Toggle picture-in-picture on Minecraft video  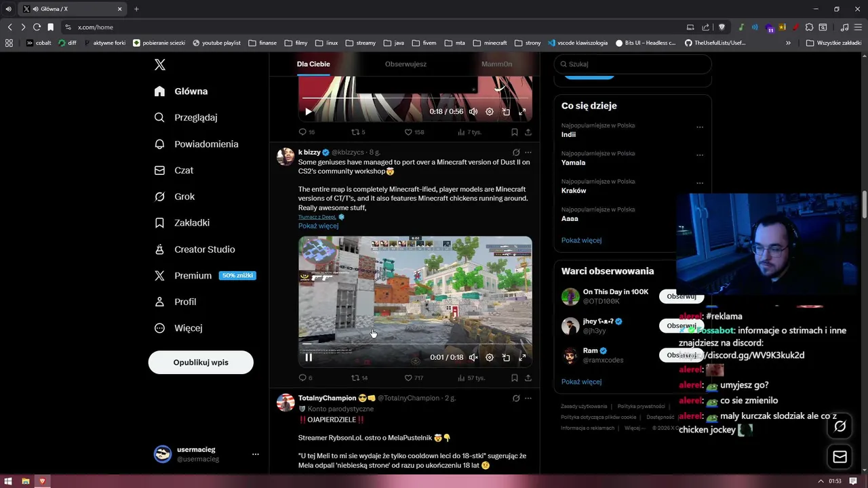pyautogui.click(x=506, y=357)
